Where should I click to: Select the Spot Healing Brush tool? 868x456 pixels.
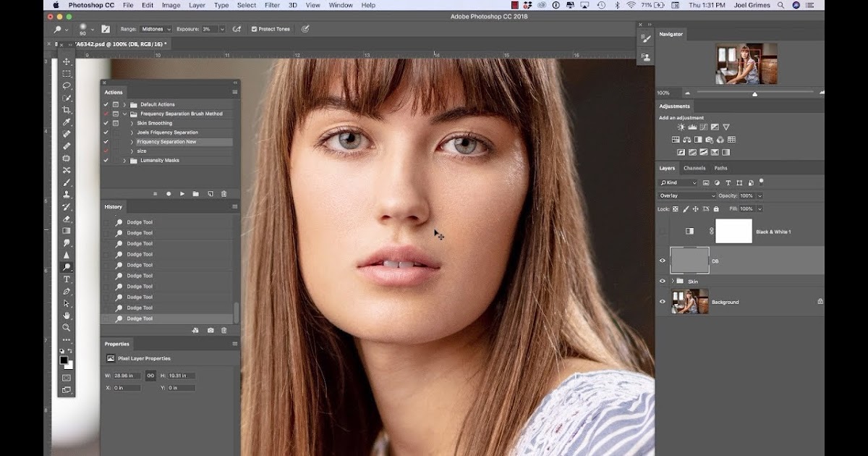(67, 134)
